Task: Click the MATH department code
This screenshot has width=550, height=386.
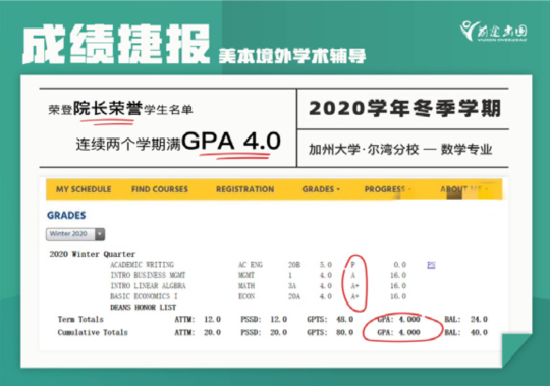Action: coord(247,286)
